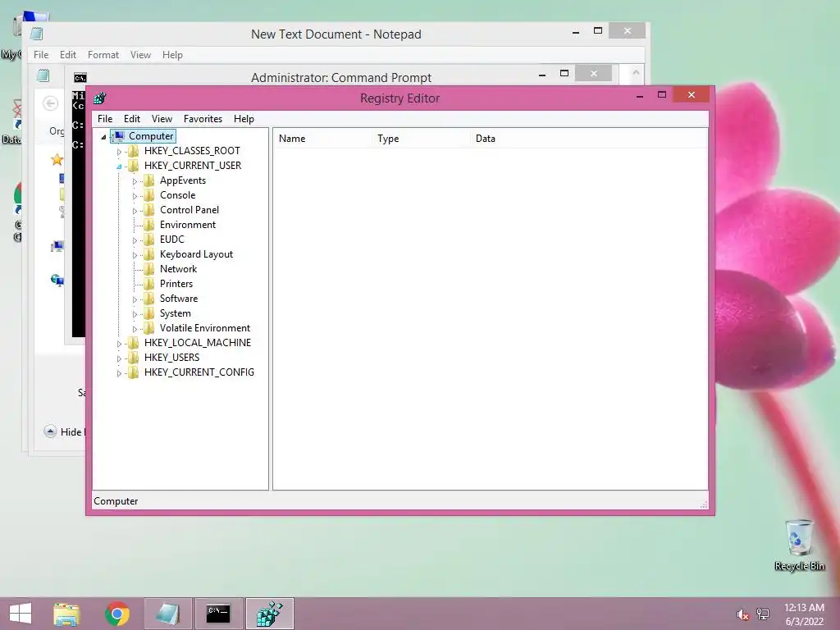
Task: Switch to Notepad via taskbar icon
Action: [167, 614]
